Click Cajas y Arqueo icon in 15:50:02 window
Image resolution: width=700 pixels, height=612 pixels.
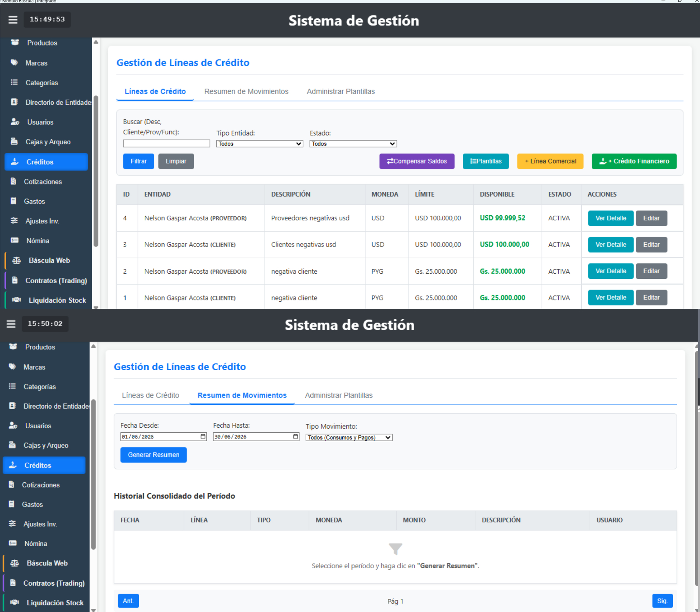click(12, 445)
